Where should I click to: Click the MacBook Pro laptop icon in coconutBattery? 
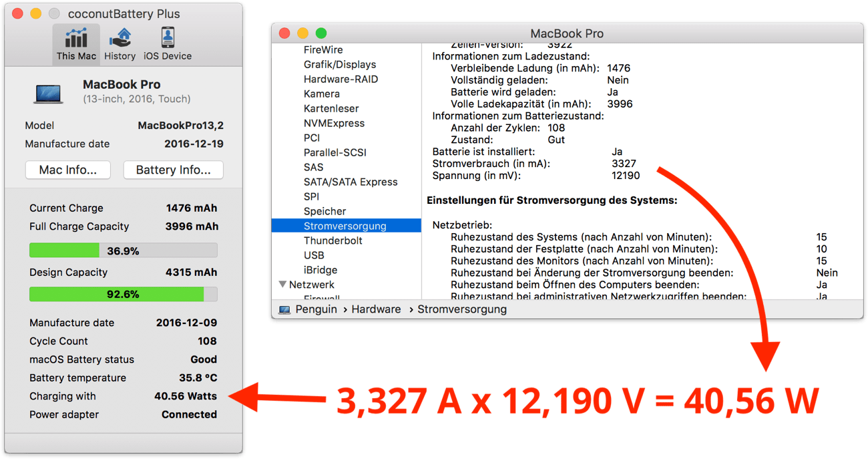pos(49,93)
